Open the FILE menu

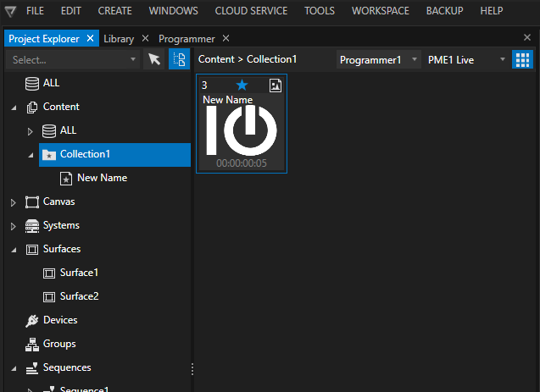(x=35, y=11)
